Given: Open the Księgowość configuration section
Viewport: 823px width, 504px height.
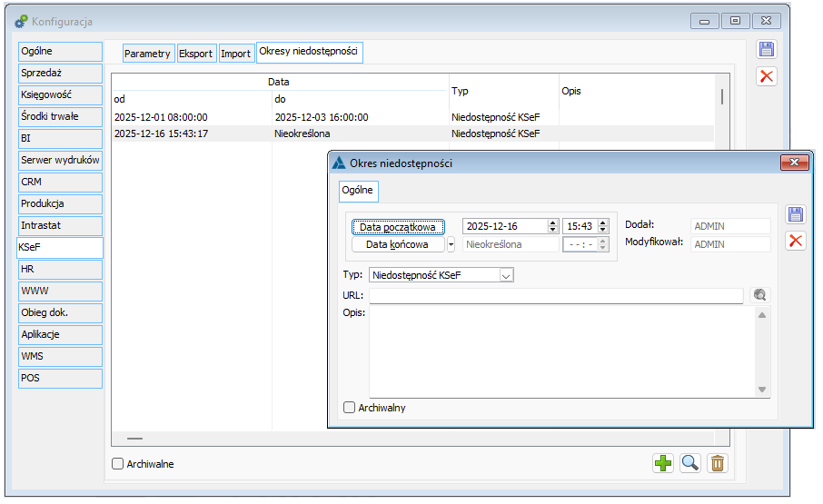Looking at the screenshot, I should point(60,95).
